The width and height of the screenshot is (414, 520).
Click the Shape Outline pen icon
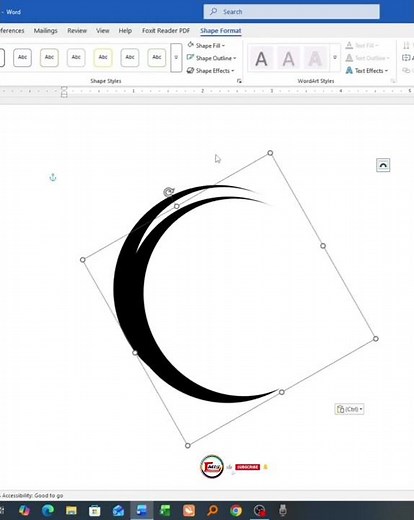click(190, 58)
